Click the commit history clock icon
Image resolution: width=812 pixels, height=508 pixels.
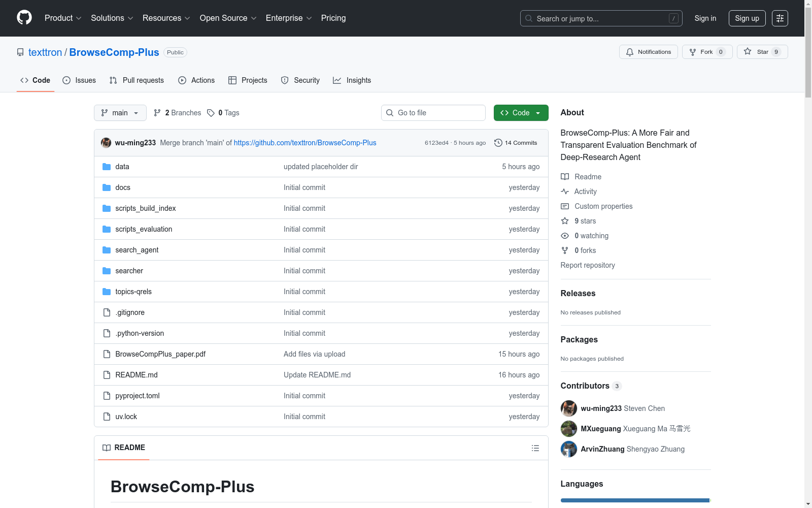pos(498,143)
